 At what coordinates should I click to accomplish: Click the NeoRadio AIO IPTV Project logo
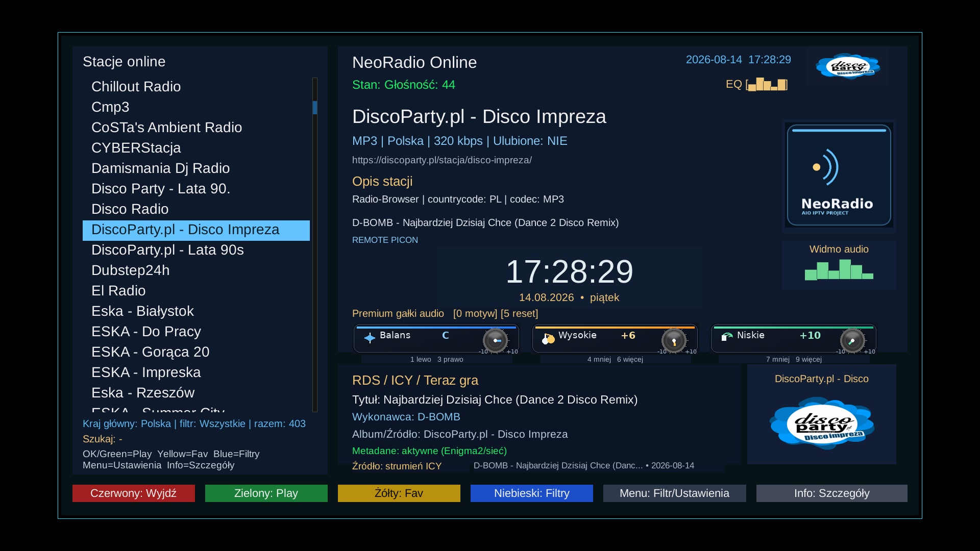[839, 176]
